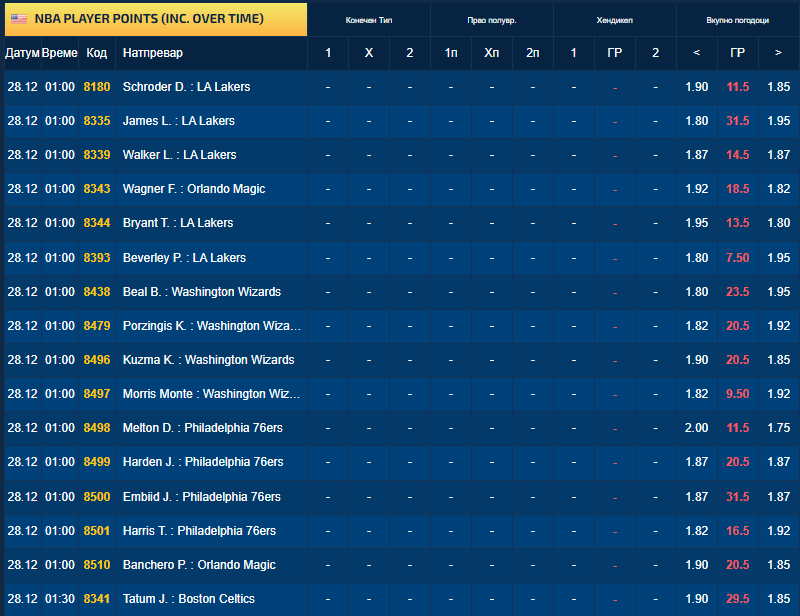Choose over 1.92 odds for Porzingis K.

[x=779, y=326]
